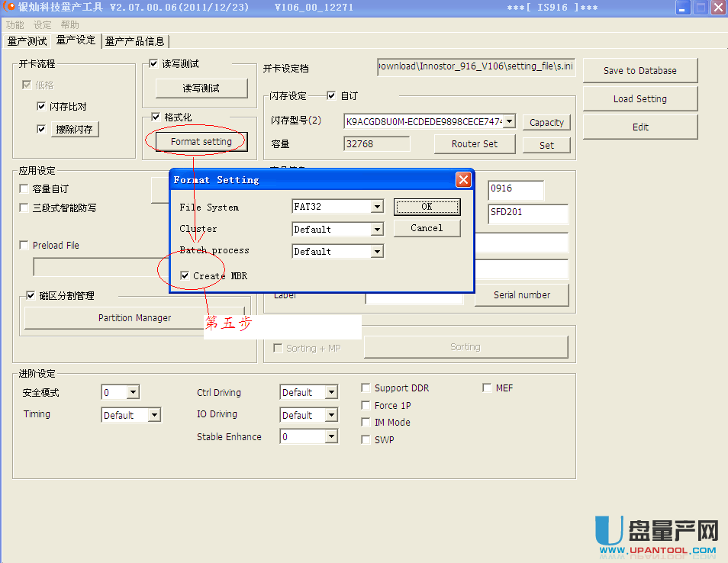728x563 pixels.
Task: Click Cancel in Format Setting dialog
Action: [427, 228]
